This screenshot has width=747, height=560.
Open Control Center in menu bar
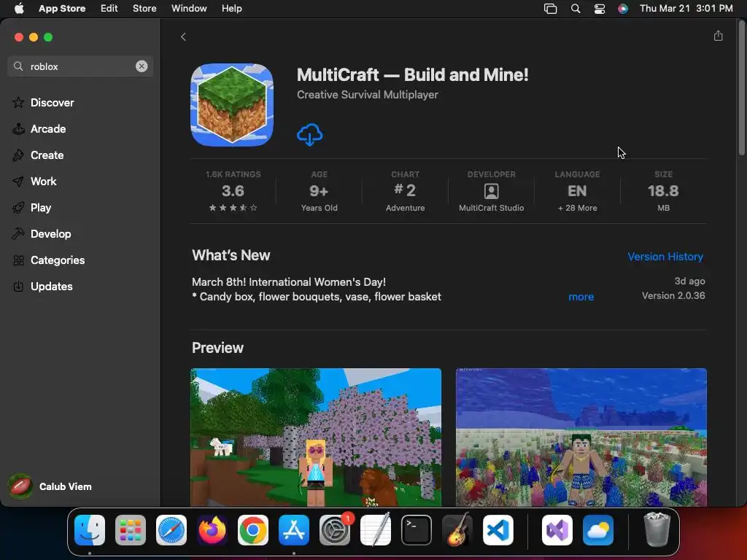600,9
